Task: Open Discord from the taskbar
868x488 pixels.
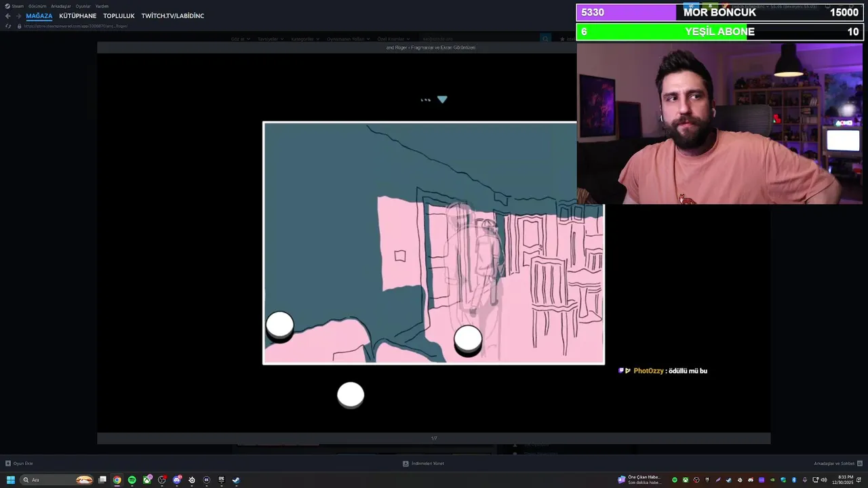Action: (177, 480)
